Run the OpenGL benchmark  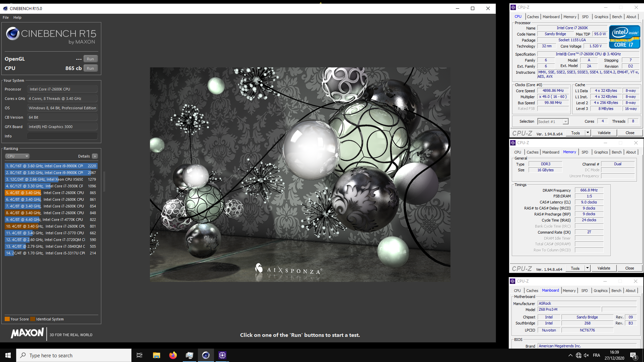pyautogui.click(x=91, y=59)
